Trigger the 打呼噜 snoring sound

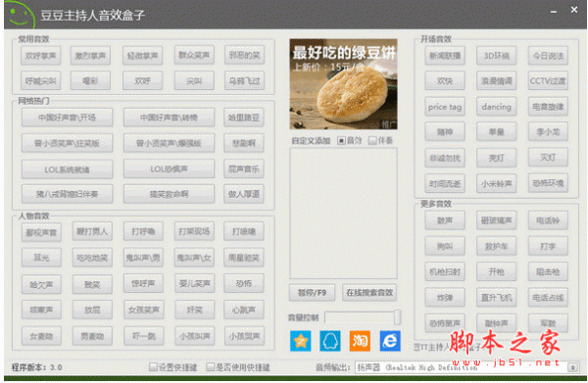143,231
